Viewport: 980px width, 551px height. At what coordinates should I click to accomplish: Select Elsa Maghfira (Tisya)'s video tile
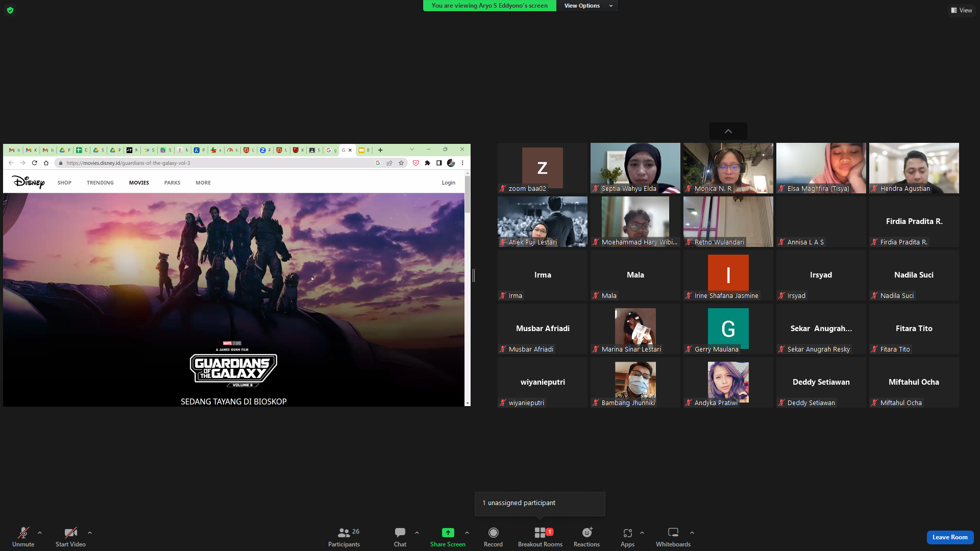[x=821, y=168]
